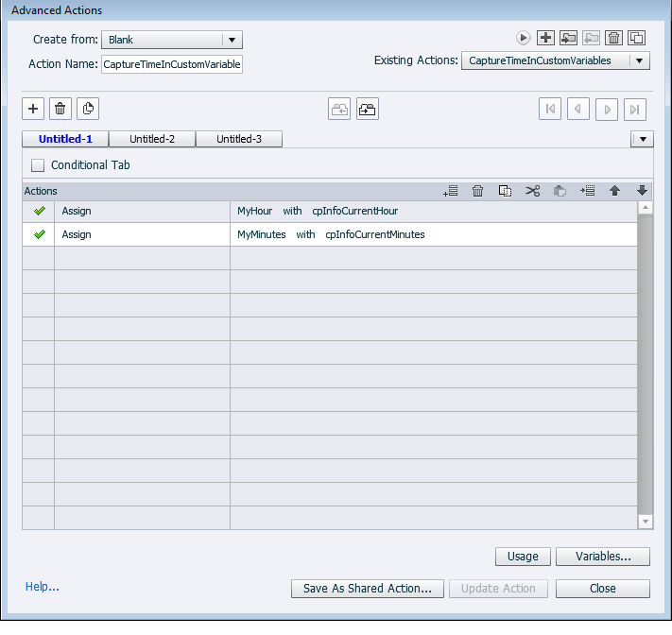
Task: Delete the action using the top-right trash icon
Action: (x=613, y=38)
